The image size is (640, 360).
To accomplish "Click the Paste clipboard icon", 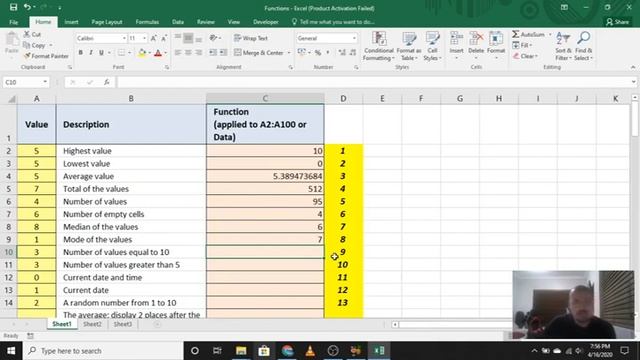I will (12, 40).
